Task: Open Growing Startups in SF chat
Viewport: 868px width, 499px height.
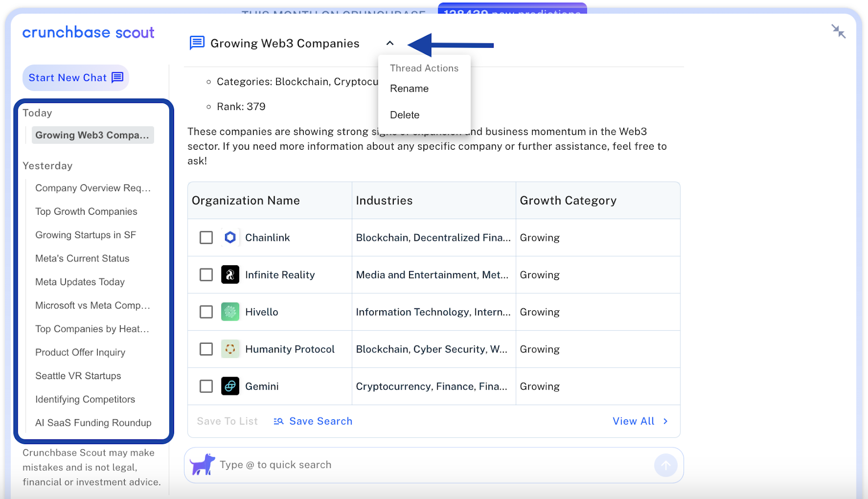Action: pyautogui.click(x=86, y=235)
